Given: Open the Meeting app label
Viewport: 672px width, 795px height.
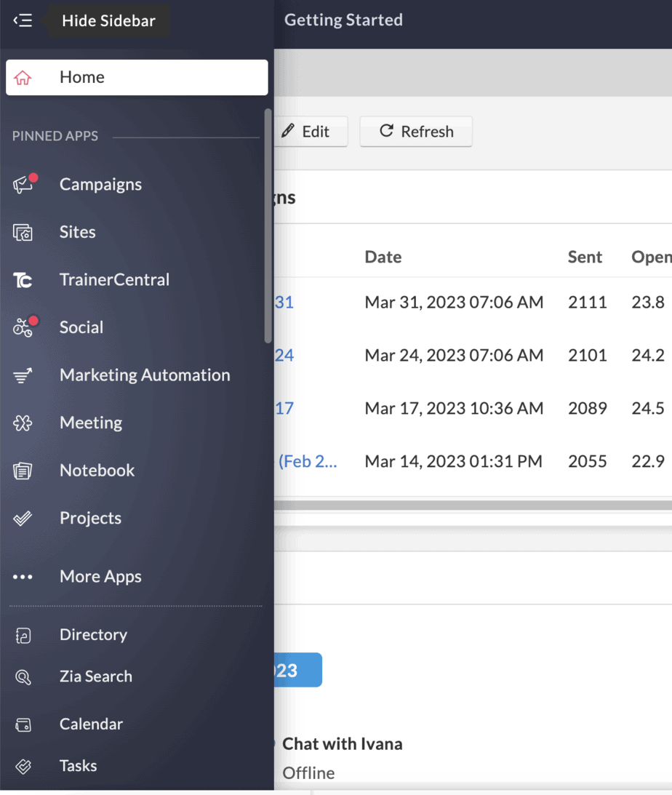Looking at the screenshot, I should click(x=91, y=423).
